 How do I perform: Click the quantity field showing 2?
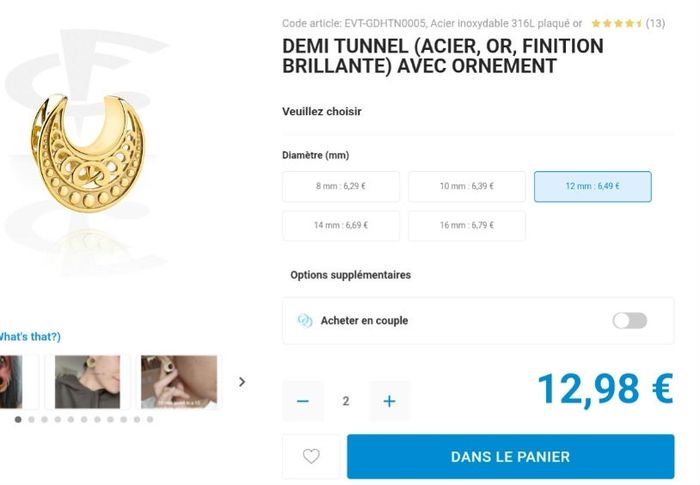coord(346,401)
